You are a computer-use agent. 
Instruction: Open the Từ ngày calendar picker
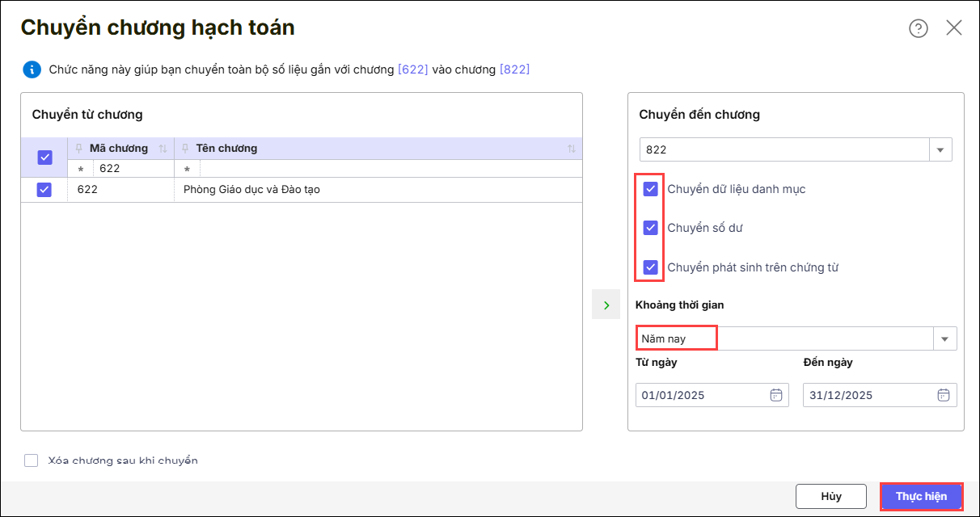(x=775, y=395)
